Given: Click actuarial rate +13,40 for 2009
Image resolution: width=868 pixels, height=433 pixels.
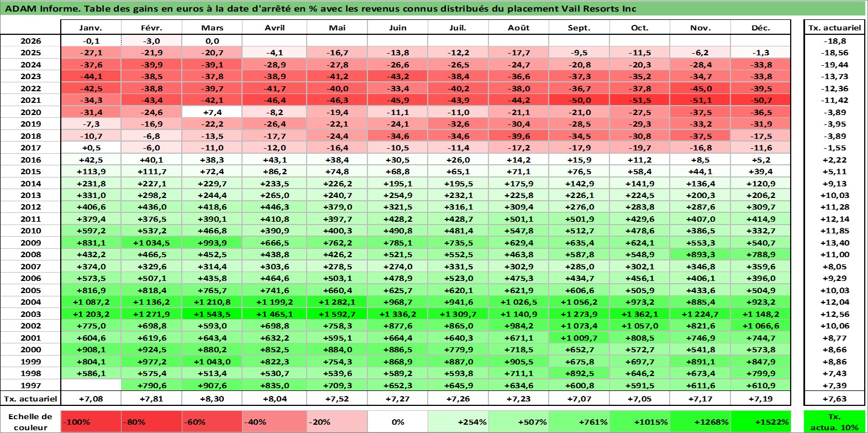Looking at the screenshot, I should (x=834, y=243).
